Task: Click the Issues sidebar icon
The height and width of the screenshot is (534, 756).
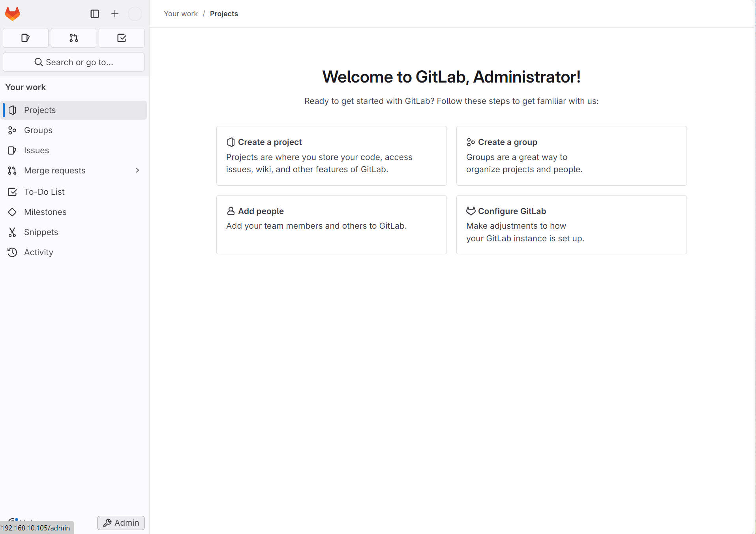Action: tap(12, 150)
